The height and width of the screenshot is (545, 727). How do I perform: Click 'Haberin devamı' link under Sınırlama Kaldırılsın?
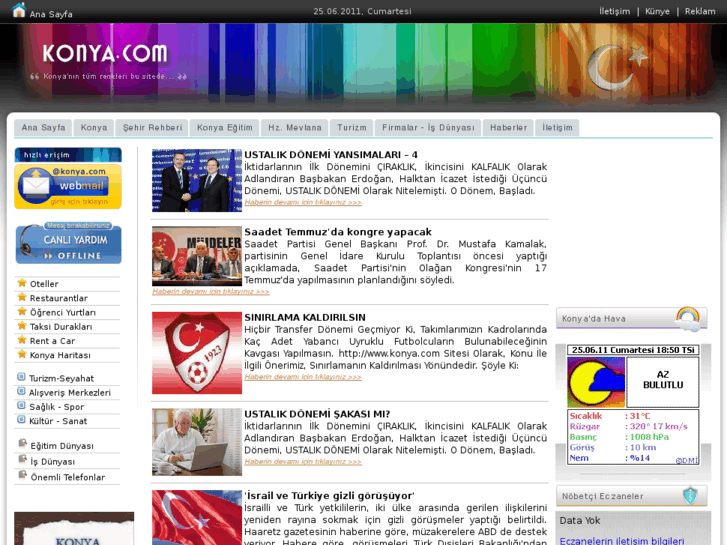(x=303, y=377)
